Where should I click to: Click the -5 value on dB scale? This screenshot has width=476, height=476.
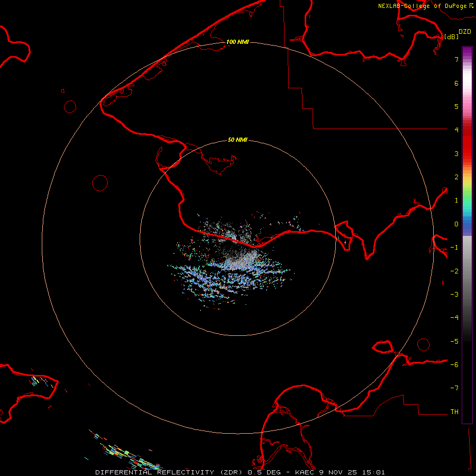454,342
